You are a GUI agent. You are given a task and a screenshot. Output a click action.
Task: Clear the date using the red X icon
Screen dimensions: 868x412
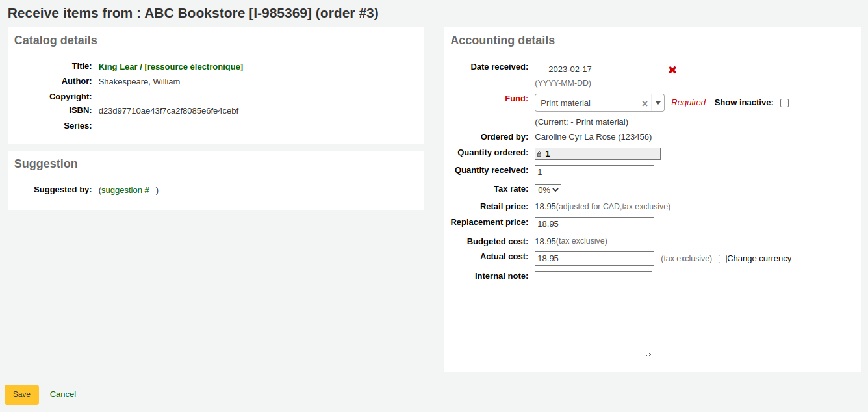(x=672, y=69)
